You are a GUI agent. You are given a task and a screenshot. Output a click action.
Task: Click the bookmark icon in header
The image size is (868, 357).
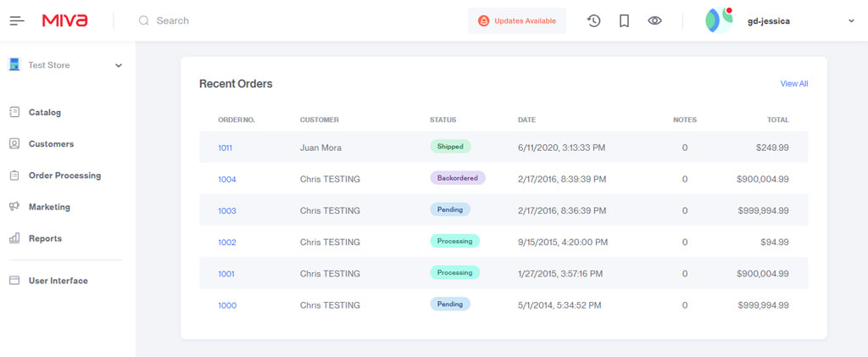[x=624, y=20]
